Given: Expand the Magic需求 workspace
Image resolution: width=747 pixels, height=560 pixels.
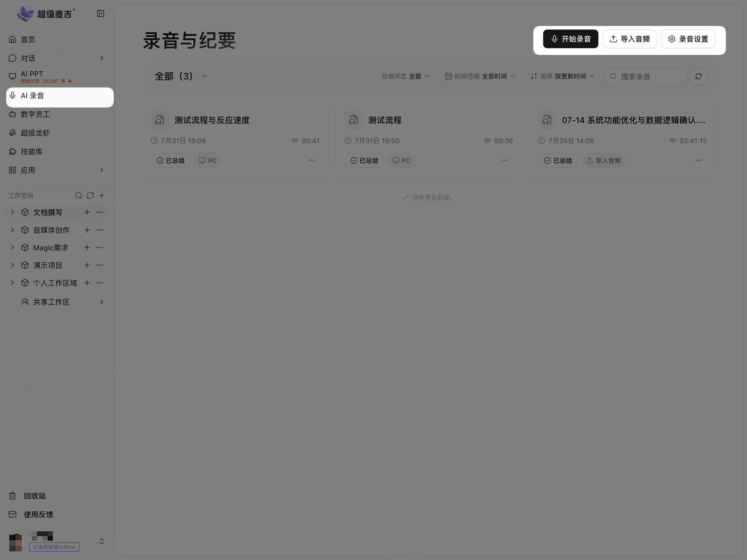Looking at the screenshot, I should click(12, 248).
